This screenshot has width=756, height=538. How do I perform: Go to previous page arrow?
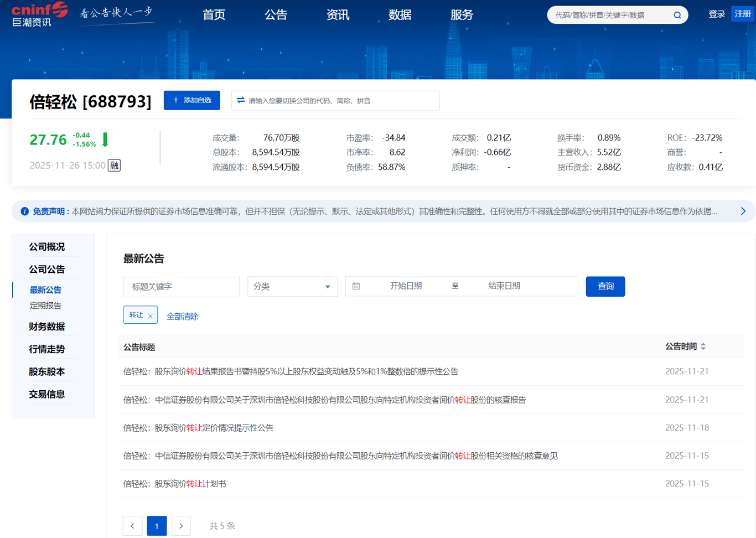133,526
